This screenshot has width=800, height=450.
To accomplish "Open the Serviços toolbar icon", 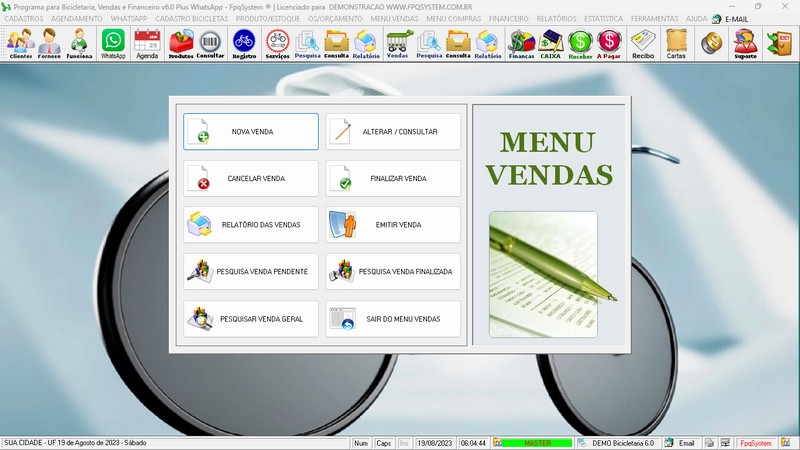I will click(278, 44).
